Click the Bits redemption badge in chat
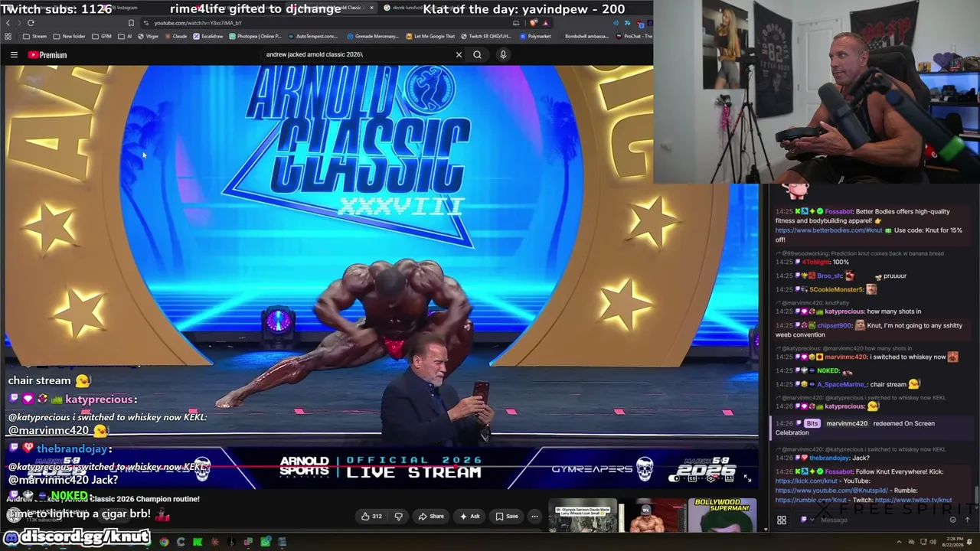This screenshot has height=551, width=980. [x=812, y=423]
